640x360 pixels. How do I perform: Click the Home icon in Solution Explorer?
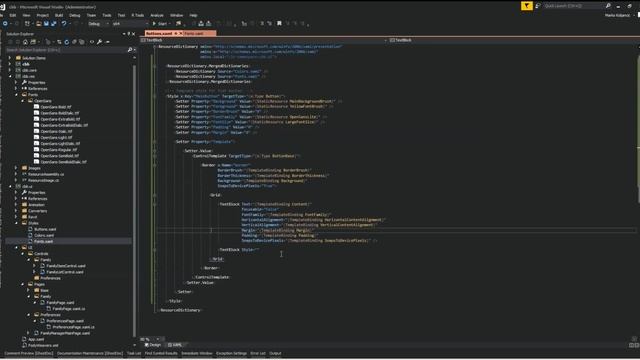tap(25, 42)
